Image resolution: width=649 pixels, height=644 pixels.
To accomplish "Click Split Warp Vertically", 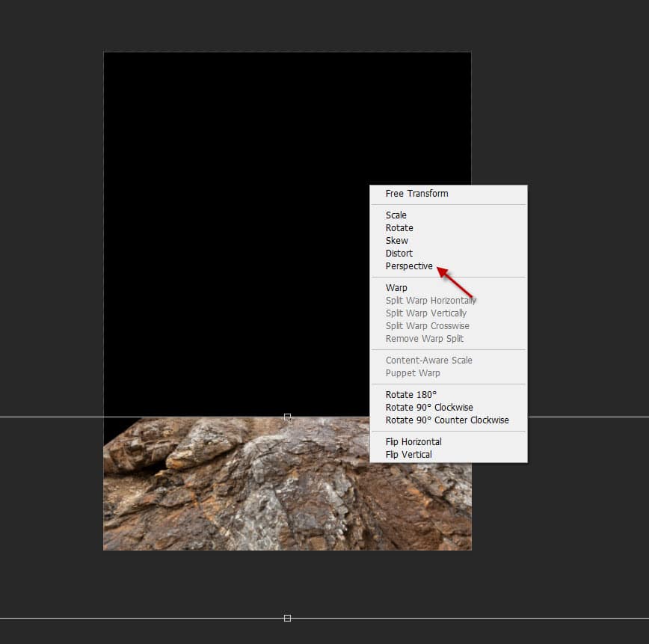I will coord(425,313).
